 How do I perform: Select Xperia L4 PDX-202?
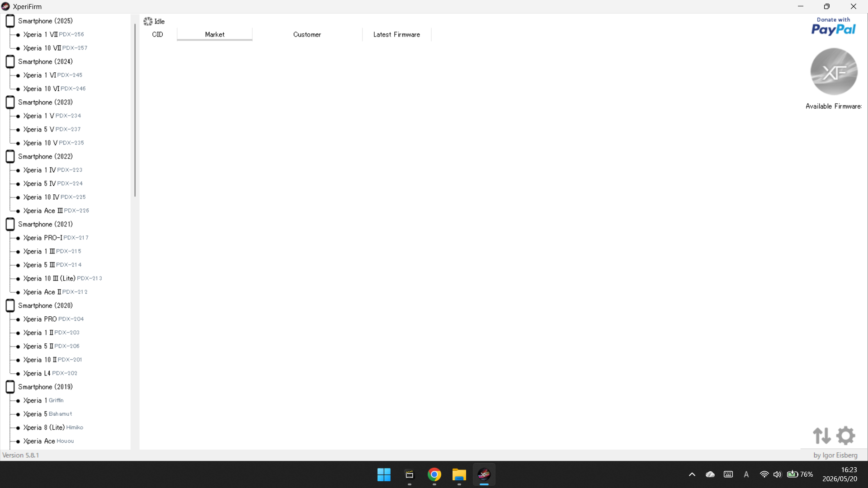tap(51, 373)
